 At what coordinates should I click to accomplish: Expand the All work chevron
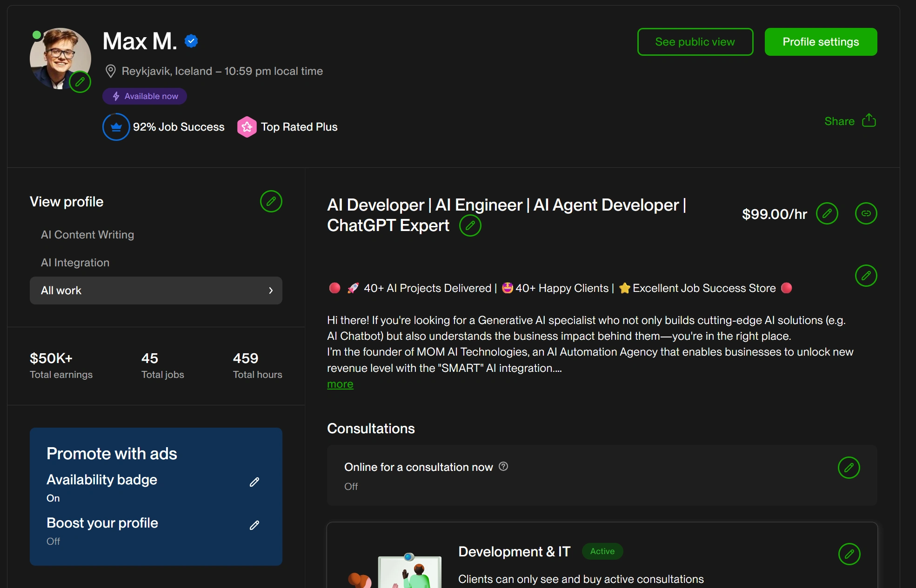pos(271,291)
